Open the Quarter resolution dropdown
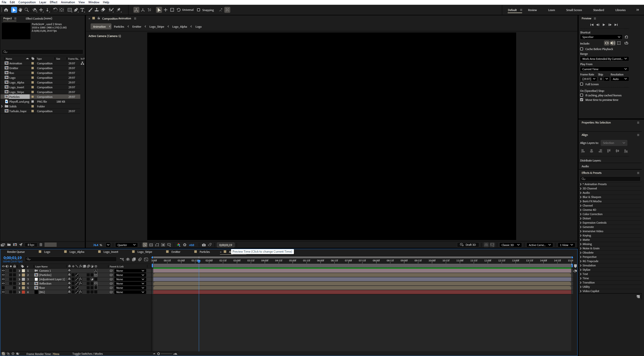The width and height of the screenshot is (644, 356). pyautogui.click(x=127, y=245)
